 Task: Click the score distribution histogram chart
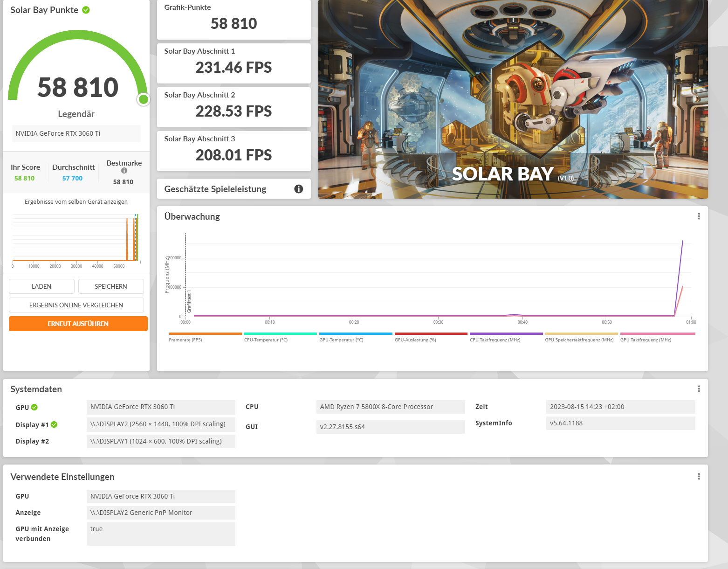click(x=76, y=241)
